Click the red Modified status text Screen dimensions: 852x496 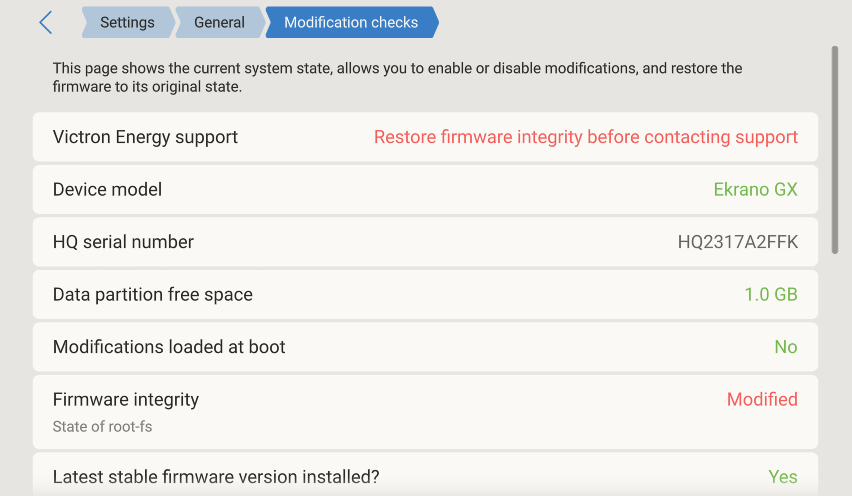761,400
